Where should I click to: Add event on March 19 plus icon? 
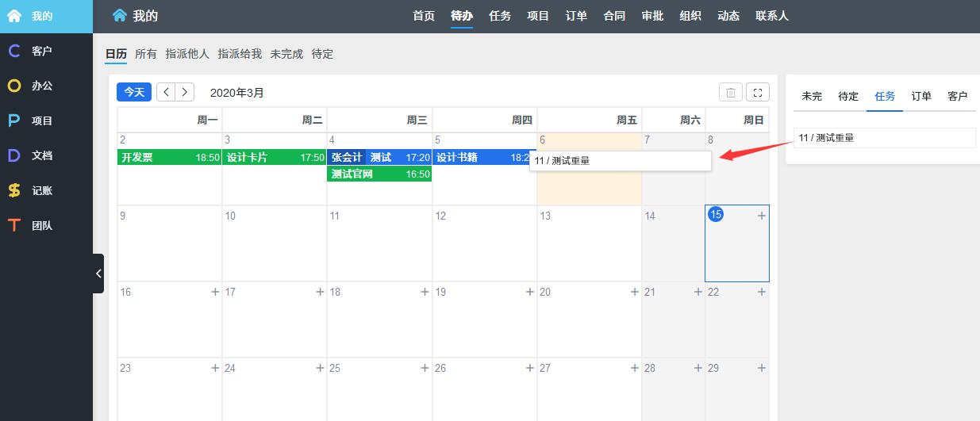coord(529,292)
